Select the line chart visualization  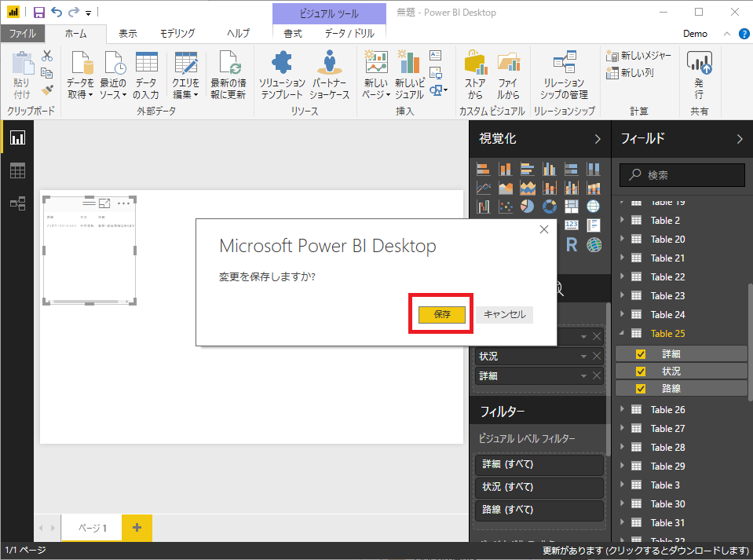tap(483, 188)
